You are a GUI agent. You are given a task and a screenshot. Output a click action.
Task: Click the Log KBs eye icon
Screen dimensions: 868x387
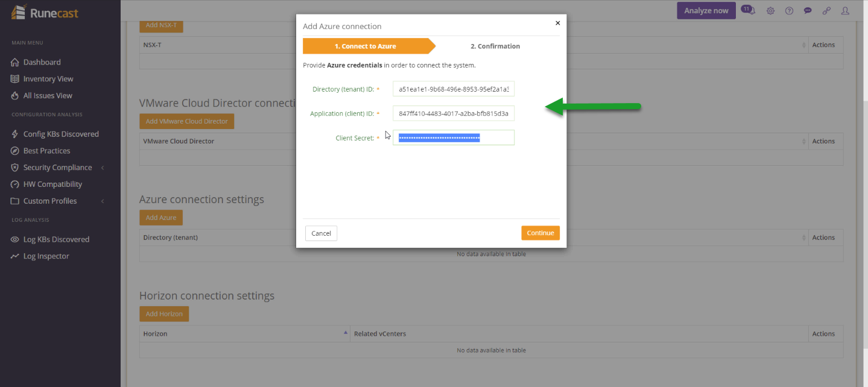point(15,239)
